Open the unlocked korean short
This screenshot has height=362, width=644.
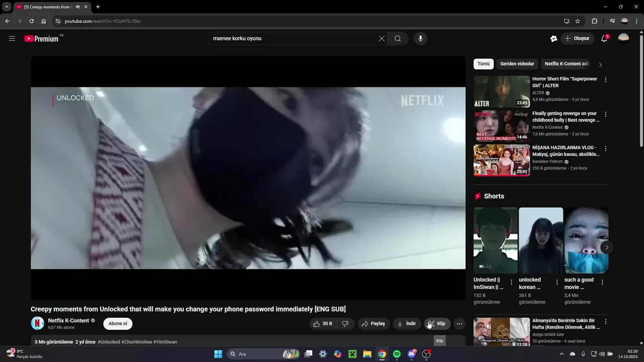(x=541, y=240)
